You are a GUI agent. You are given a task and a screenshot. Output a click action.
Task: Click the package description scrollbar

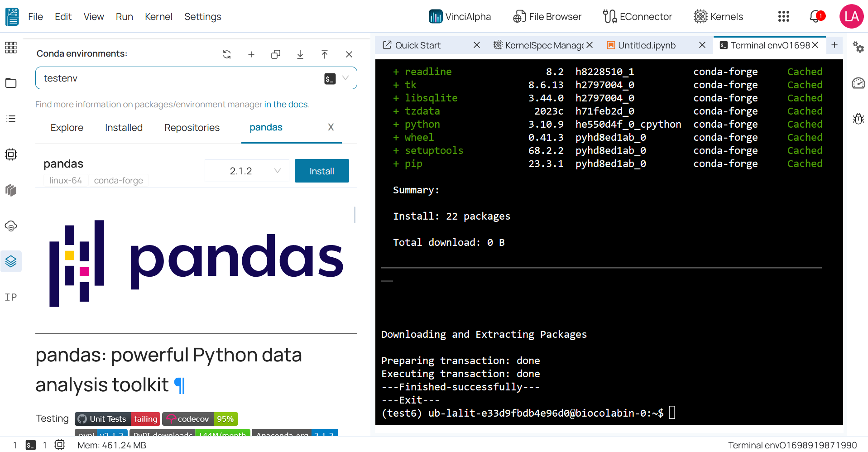[355, 215]
